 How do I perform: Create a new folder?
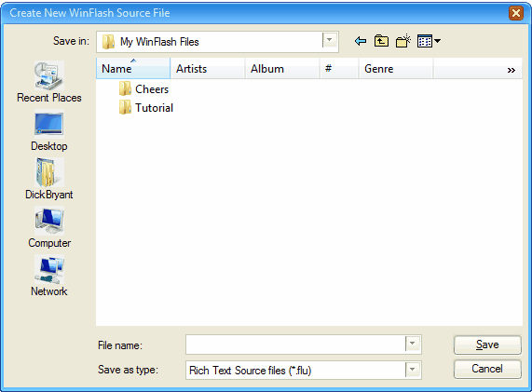(x=403, y=41)
